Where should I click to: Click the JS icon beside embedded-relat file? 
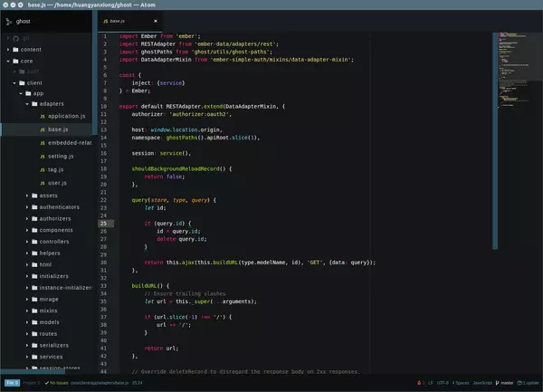coord(43,143)
